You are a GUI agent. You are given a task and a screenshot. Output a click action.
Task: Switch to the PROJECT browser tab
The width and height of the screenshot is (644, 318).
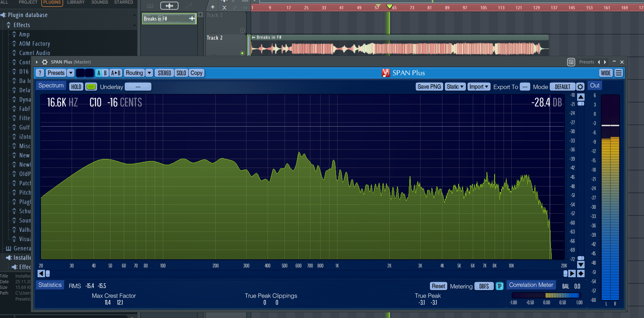[28, 2]
